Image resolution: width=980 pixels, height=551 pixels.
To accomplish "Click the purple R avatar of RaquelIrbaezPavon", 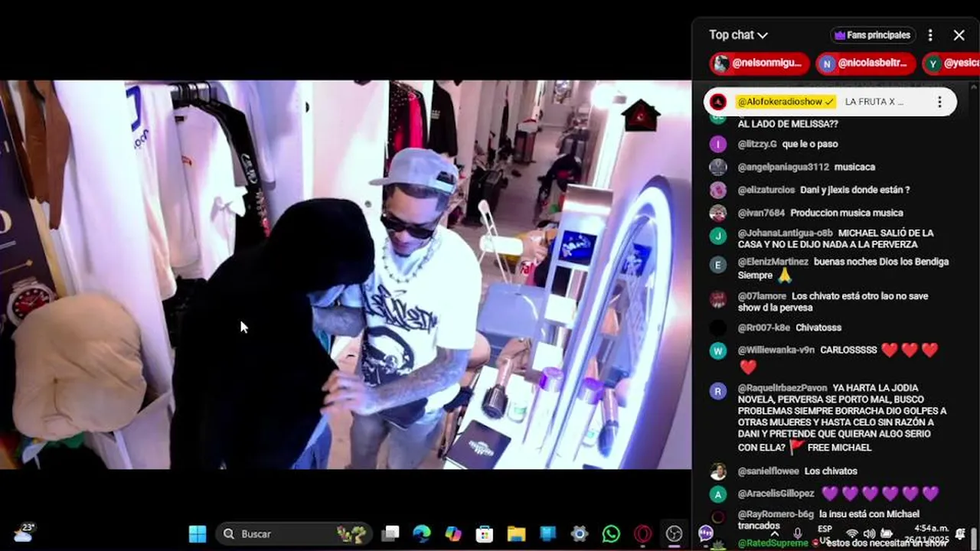I will 718,391.
